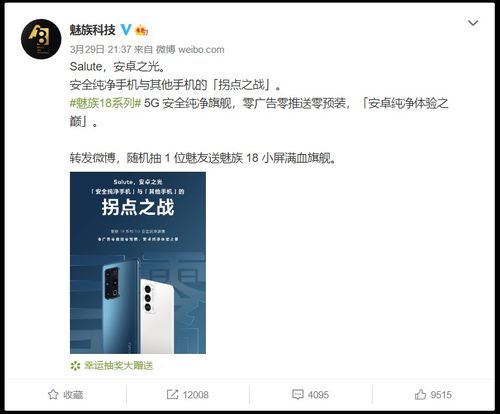Image resolution: width=500 pixels, height=414 pixels.
Task: Open the 幸运抽奖大赠送 link
Action: (x=118, y=366)
